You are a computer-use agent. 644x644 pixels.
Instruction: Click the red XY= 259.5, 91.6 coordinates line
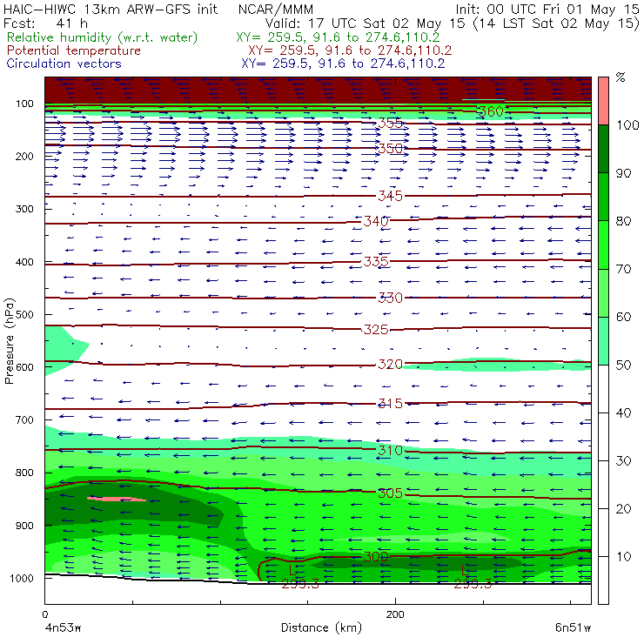[x=350, y=50]
